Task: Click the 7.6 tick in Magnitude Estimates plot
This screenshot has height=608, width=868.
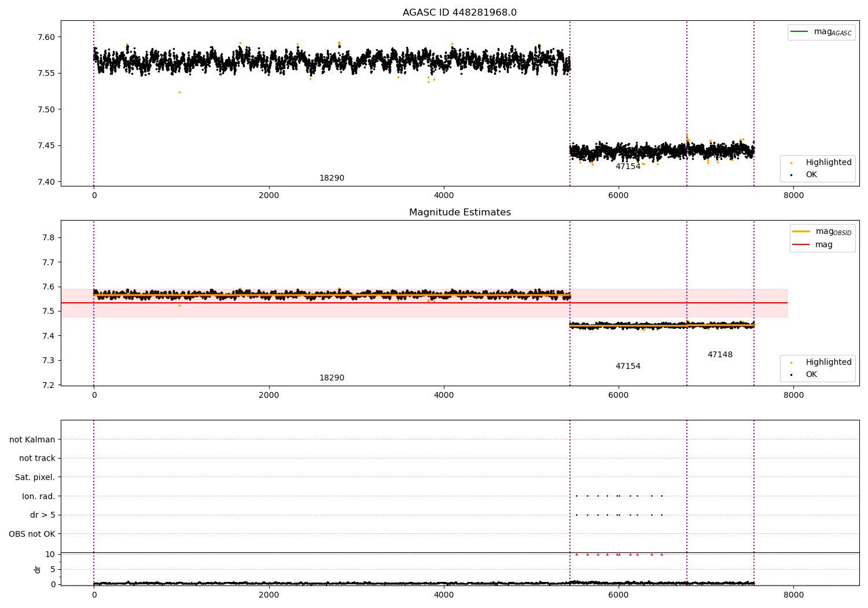Action: pos(48,287)
